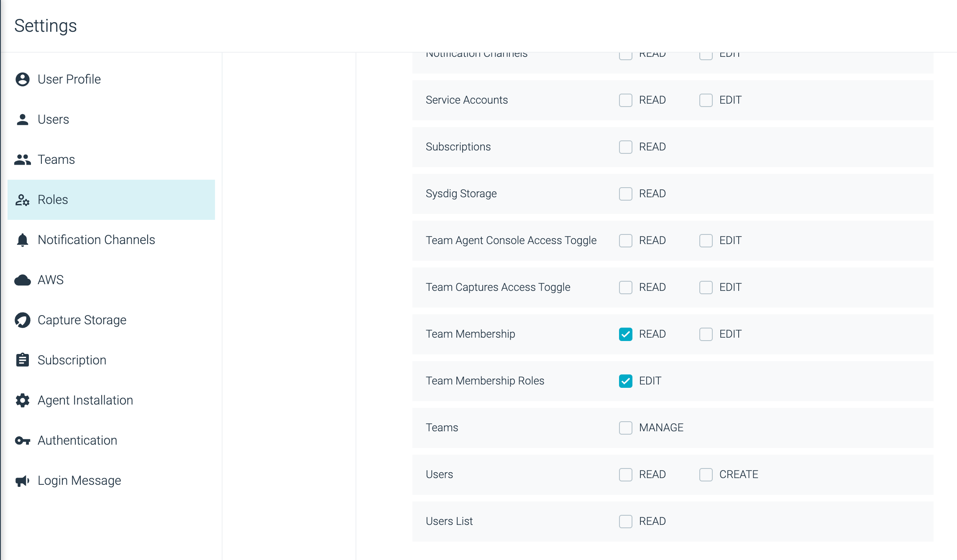The image size is (957, 560).
Task: Enable EDIT for Service Accounts
Action: 706,100
